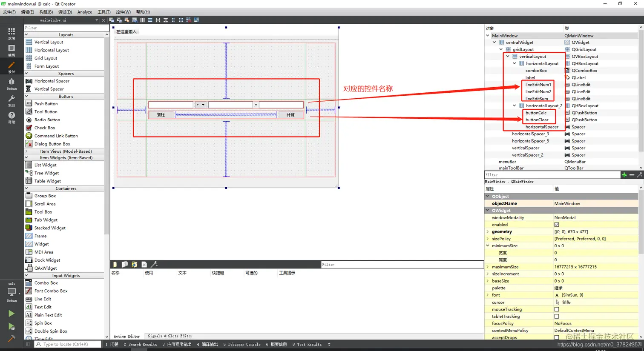Apply grid layout from toolbar

pyautogui.click(x=181, y=20)
